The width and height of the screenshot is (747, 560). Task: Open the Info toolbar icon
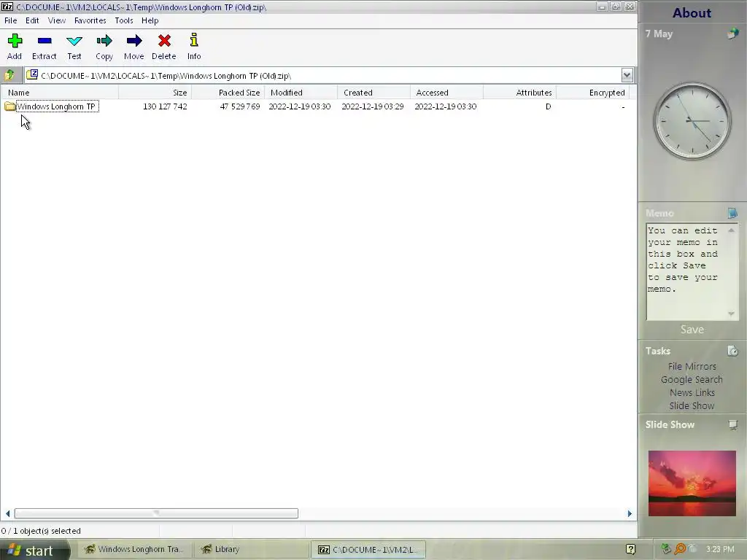click(194, 40)
